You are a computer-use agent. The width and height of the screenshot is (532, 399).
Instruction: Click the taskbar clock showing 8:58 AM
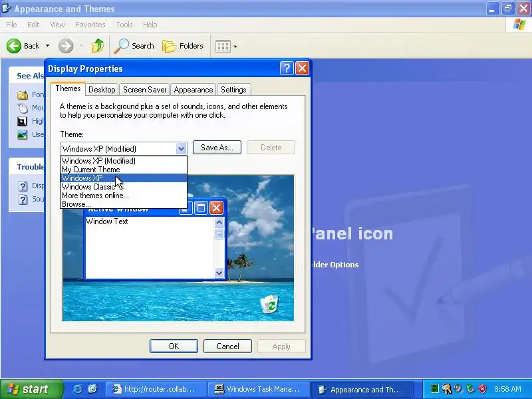[x=507, y=389]
